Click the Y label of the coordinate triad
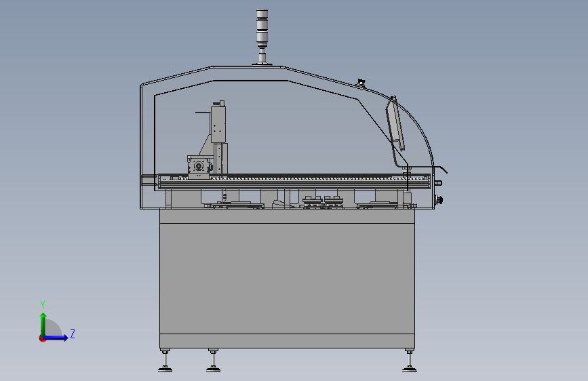588x381 pixels. click(43, 305)
